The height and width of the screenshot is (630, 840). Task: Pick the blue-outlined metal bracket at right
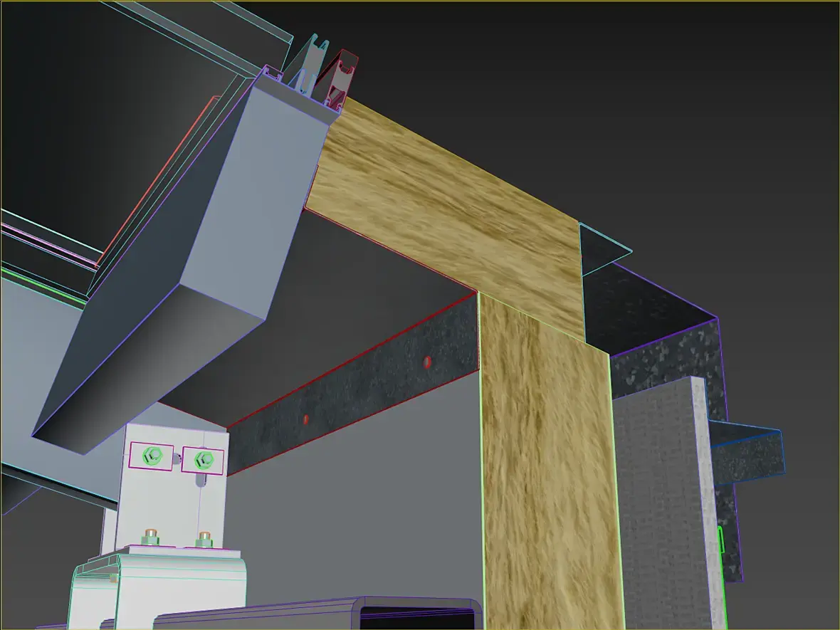(747, 453)
